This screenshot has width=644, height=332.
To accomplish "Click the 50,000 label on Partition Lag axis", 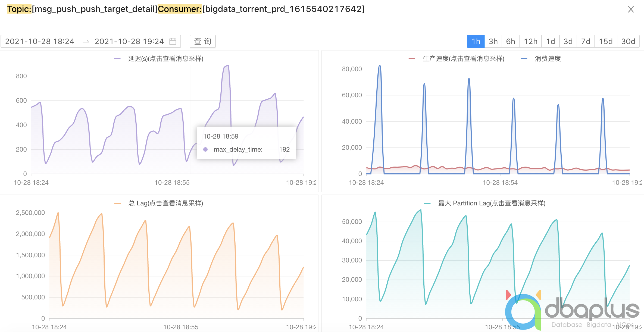I will 352,222.
